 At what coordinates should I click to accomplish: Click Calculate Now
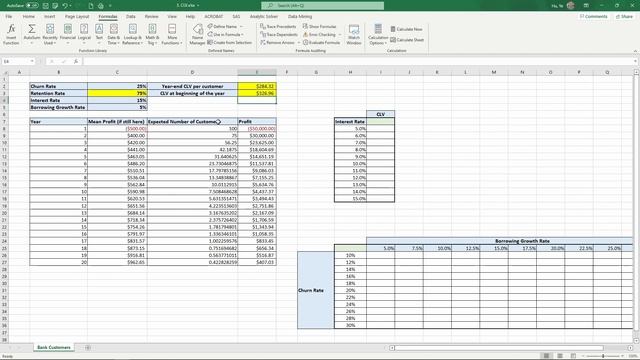(407, 29)
